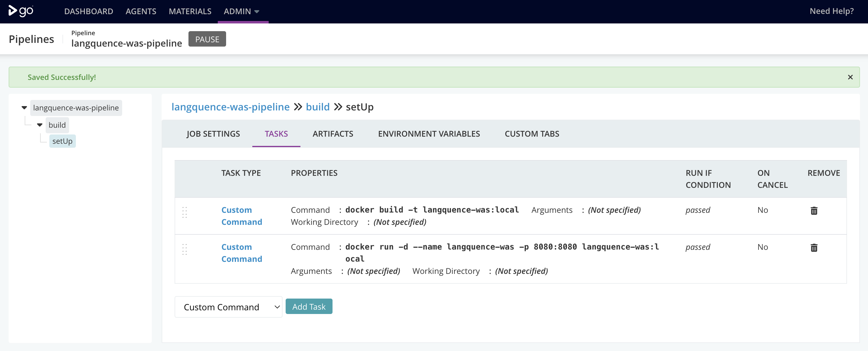Image resolution: width=868 pixels, height=351 pixels.
Task: Click the docker run command text
Action: pos(502,253)
